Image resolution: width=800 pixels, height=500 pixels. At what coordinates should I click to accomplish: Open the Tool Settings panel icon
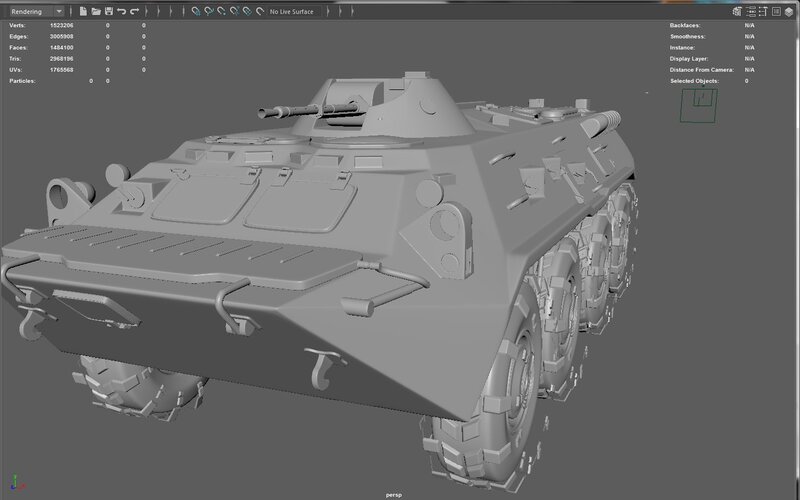click(763, 11)
